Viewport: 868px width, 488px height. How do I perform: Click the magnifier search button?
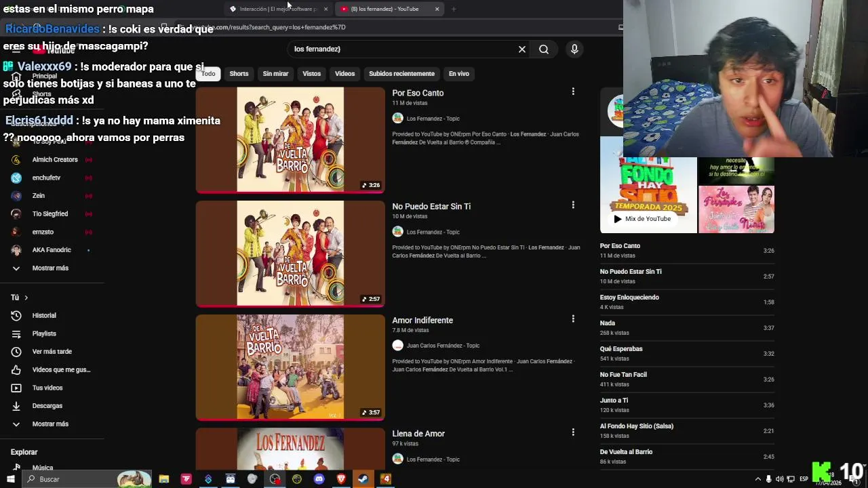coord(544,49)
